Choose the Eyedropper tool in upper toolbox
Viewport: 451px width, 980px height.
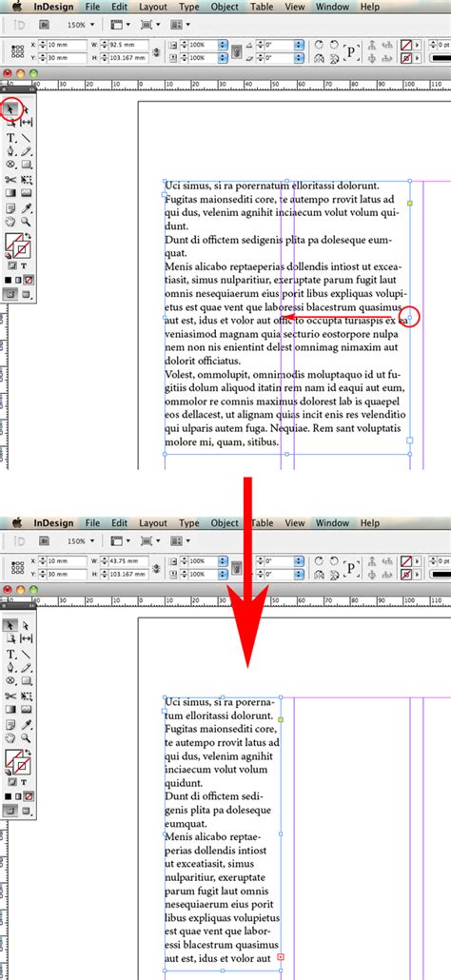(27, 207)
